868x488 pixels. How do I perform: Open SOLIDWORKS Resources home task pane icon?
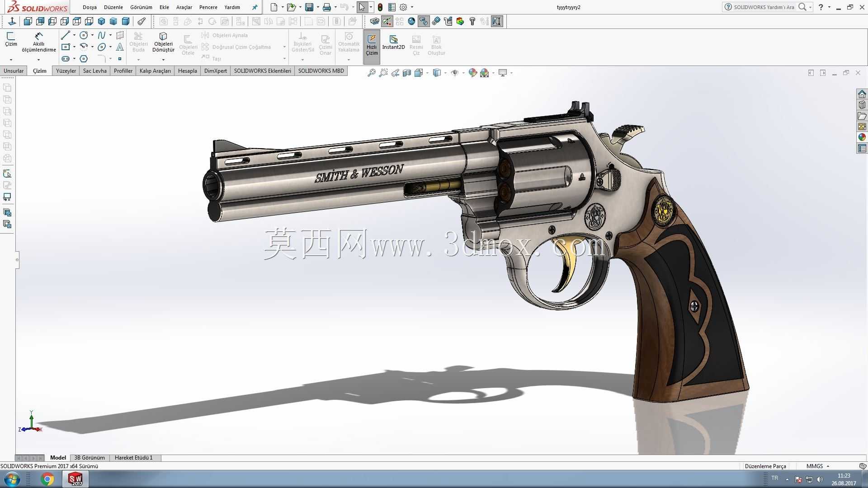point(862,94)
